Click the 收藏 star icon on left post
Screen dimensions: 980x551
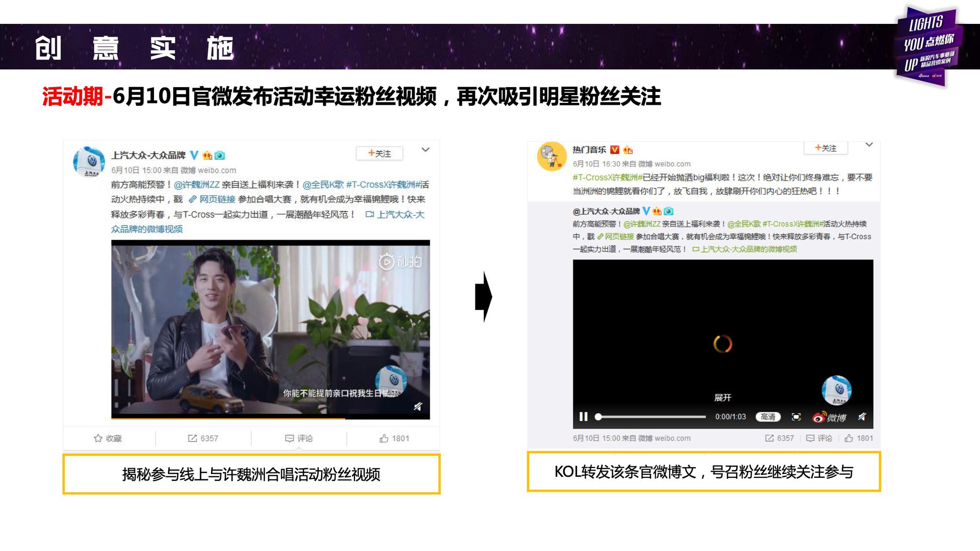(98, 438)
